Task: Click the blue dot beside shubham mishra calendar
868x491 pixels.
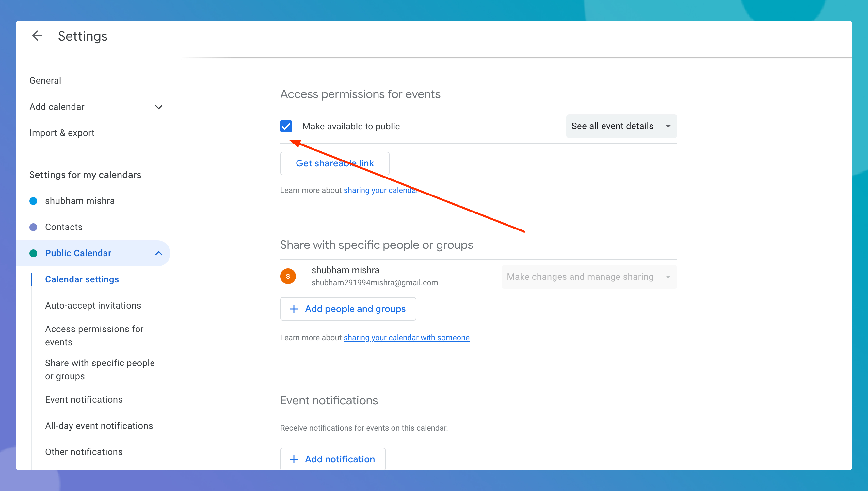Action: pyautogui.click(x=33, y=201)
